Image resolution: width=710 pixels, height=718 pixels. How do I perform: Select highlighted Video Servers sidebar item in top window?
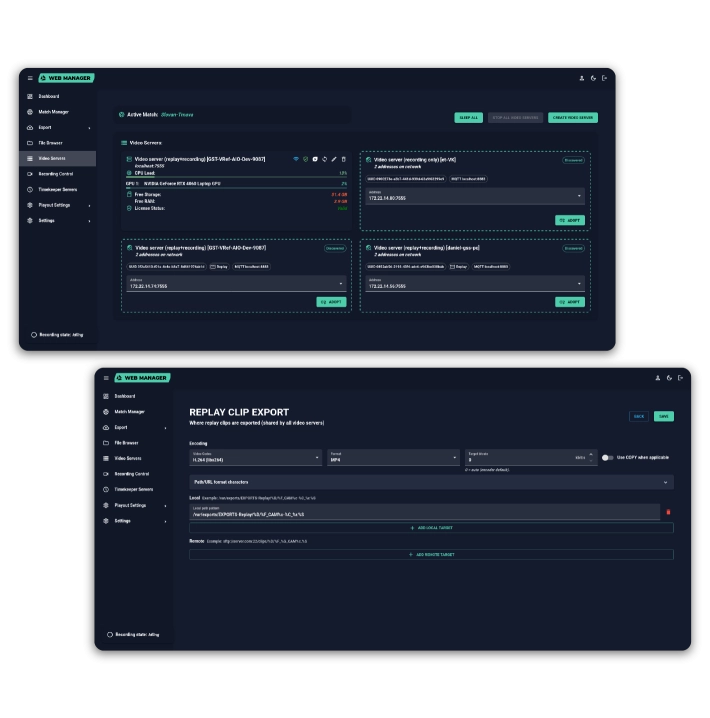(x=58, y=158)
